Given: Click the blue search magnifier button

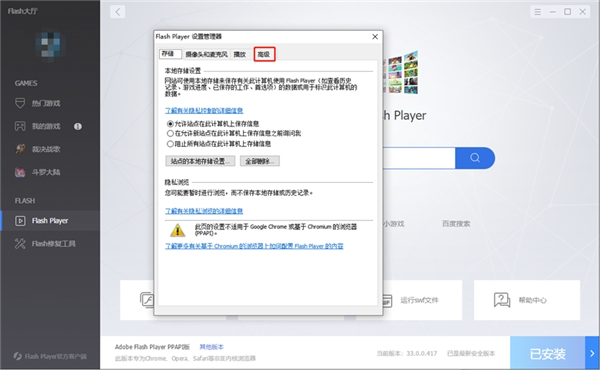Looking at the screenshot, I should click(475, 158).
